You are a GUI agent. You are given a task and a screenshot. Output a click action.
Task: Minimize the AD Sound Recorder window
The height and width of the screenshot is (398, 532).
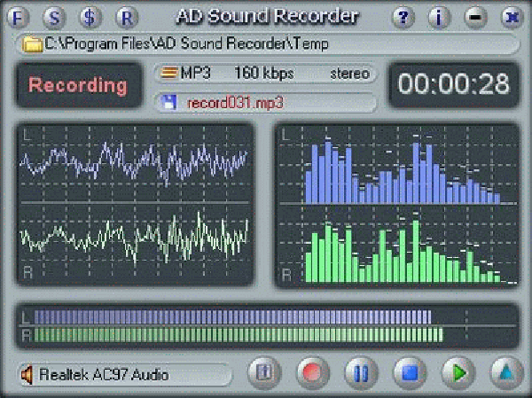pos(475,18)
